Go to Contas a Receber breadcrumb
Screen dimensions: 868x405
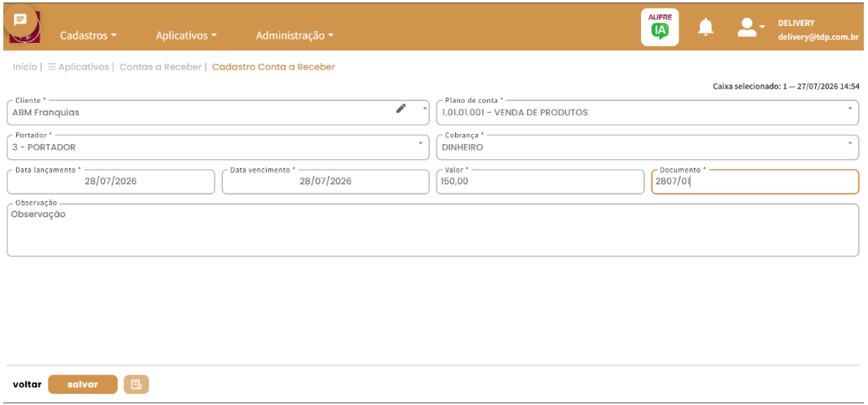point(161,67)
